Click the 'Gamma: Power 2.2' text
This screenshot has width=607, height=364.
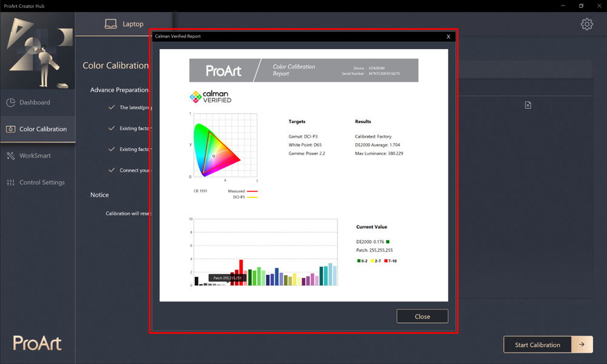pyautogui.click(x=307, y=153)
